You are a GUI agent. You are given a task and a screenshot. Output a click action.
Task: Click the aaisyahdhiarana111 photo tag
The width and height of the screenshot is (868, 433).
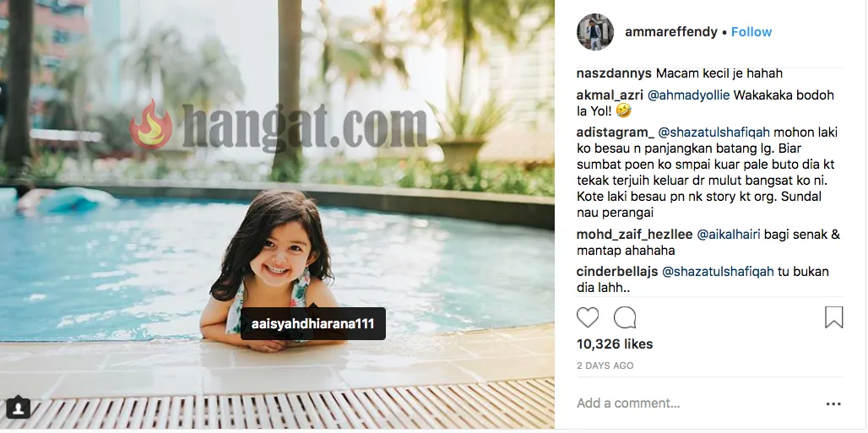click(312, 324)
